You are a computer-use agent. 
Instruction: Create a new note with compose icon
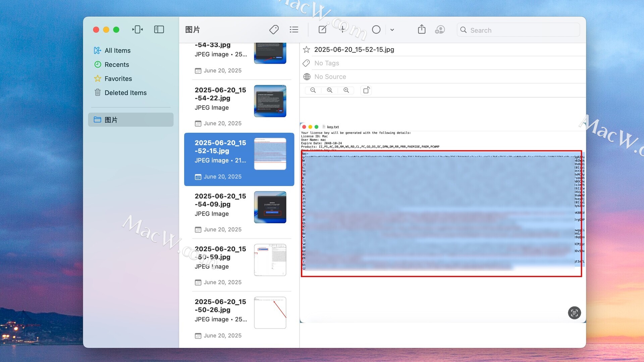point(322,29)
